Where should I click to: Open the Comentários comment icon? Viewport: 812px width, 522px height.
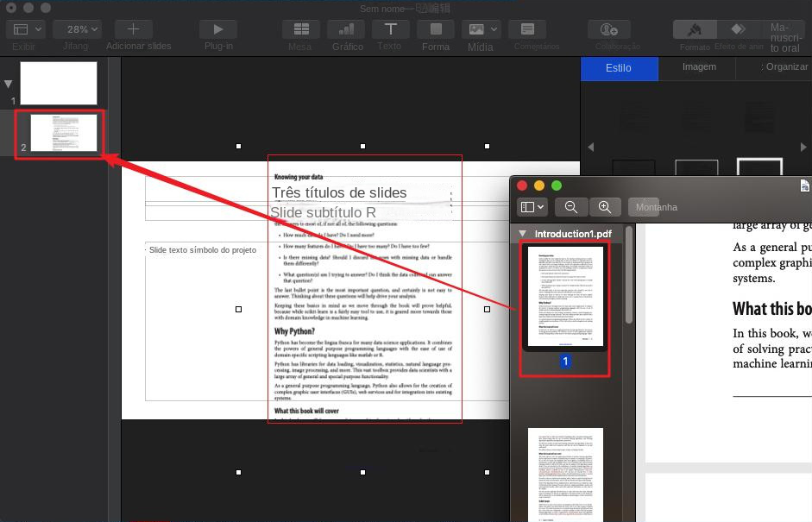[x=527, y=29]
